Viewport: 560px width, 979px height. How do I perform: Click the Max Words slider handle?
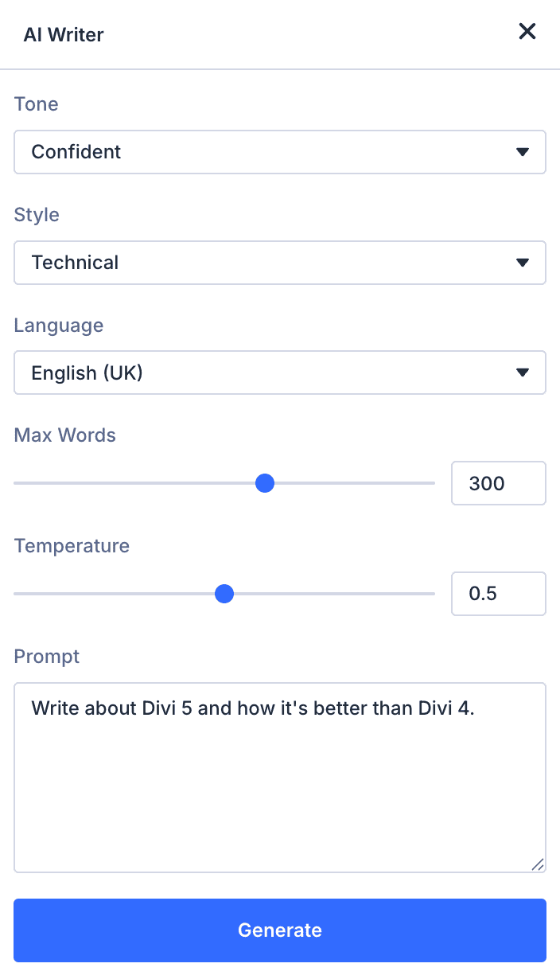265,483
